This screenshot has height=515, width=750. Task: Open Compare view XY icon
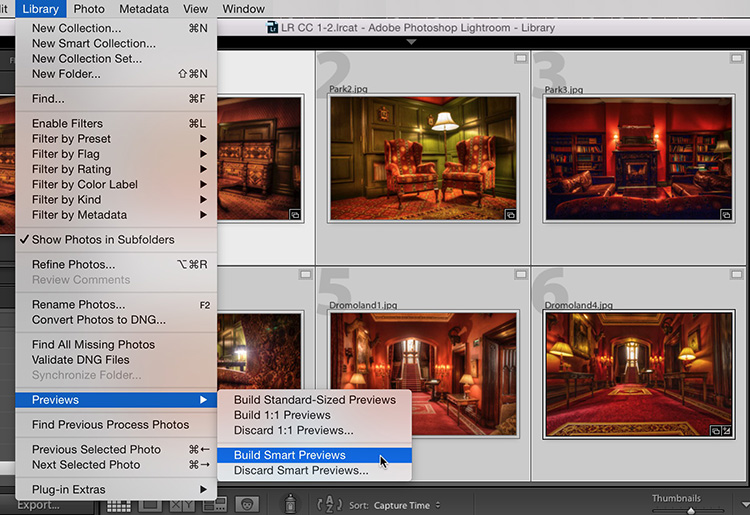coord(181,504)
